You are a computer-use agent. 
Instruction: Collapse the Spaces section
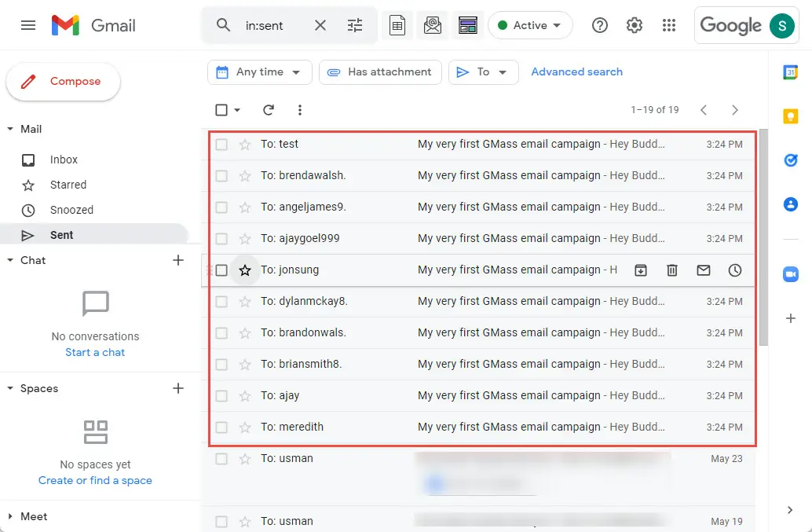10,388
